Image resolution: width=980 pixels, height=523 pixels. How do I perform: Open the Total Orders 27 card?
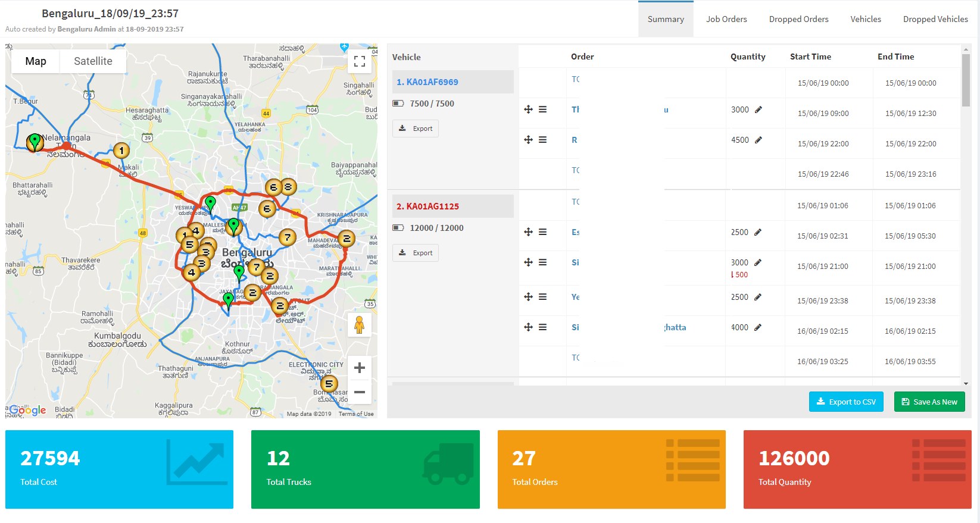click(x=611, y=469)
